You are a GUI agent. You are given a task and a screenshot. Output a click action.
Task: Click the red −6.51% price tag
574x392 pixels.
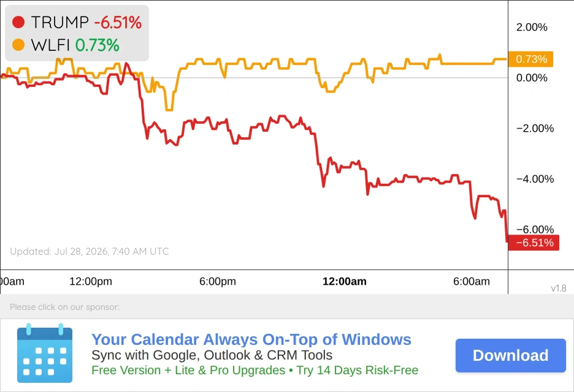[x=534, y=243]
